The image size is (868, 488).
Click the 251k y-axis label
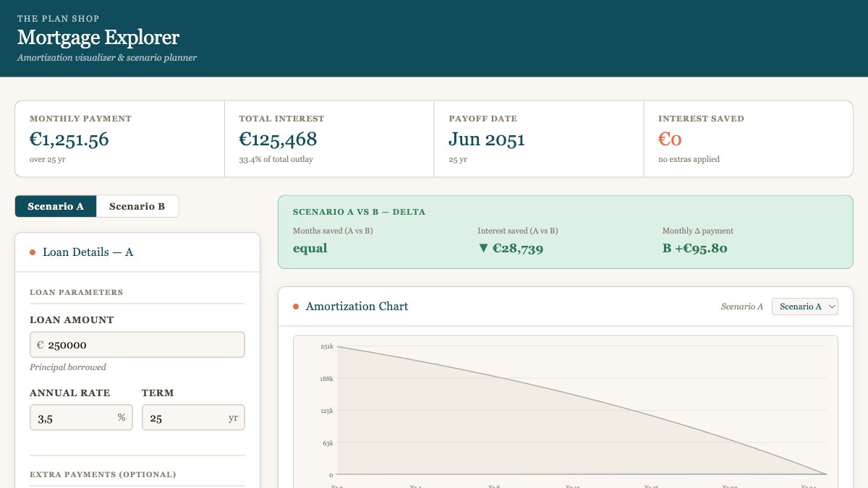point(326,347)
